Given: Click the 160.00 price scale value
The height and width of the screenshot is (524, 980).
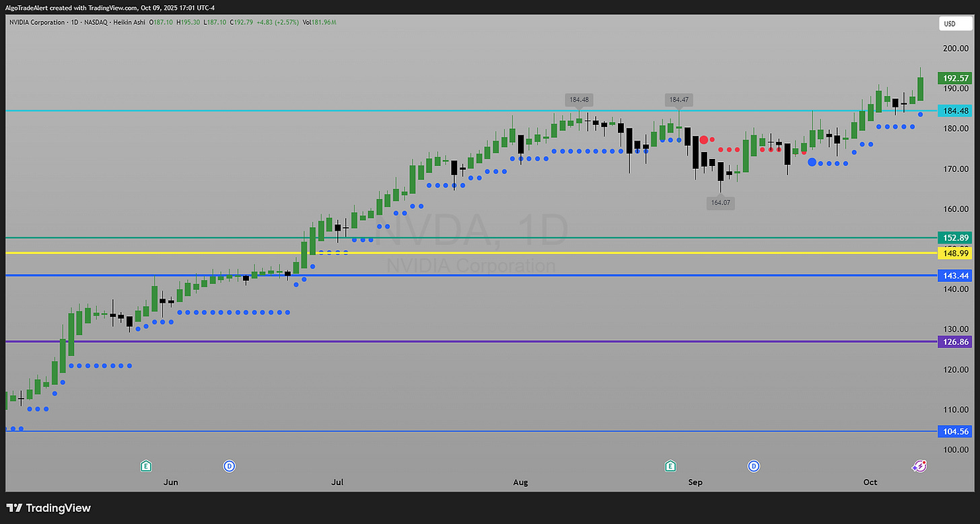Looking at the screenshot, I should 956,209.
